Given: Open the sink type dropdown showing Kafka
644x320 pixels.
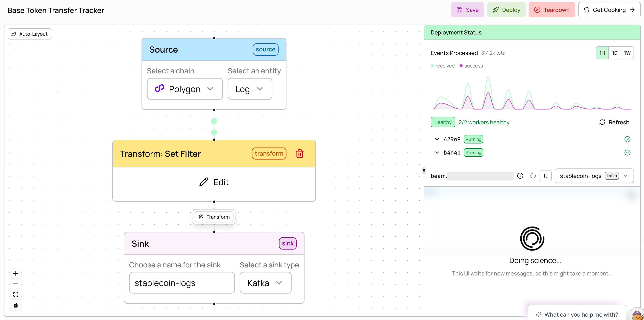Looking at the screenshot, I should (265, 283).
